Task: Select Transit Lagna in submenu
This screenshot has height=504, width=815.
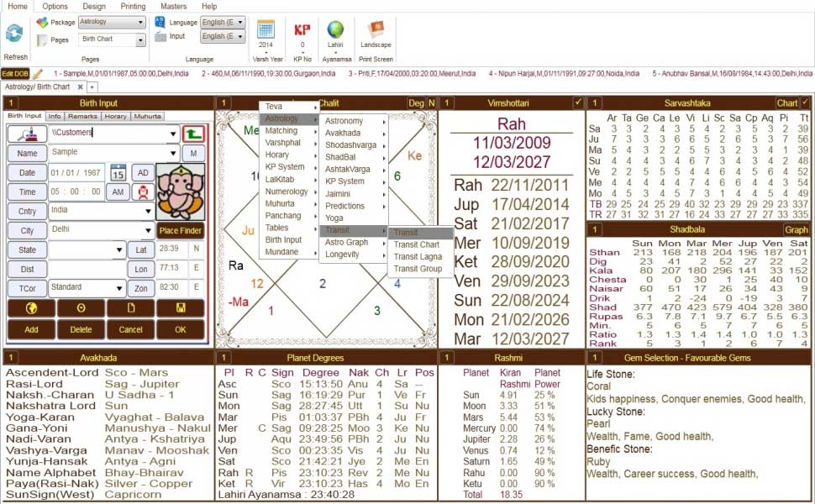Action: (x=418, y=257)
